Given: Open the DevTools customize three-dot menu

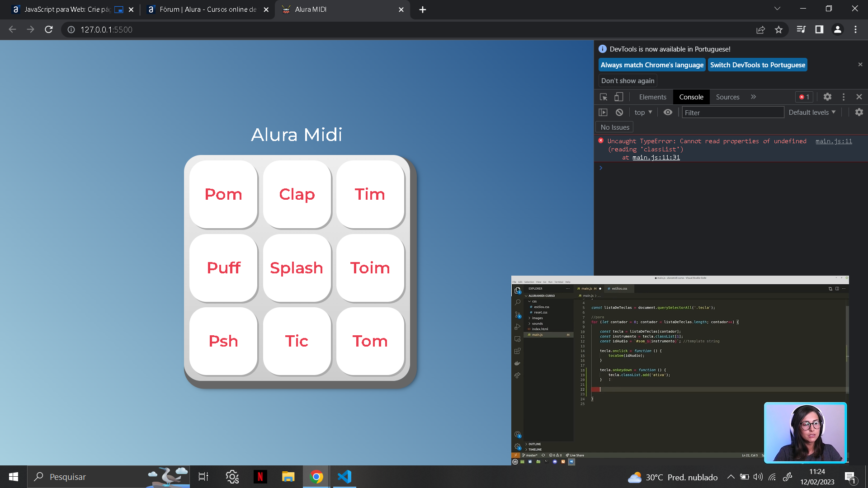Looking at the screenshot, I should (x=844, y=97).
